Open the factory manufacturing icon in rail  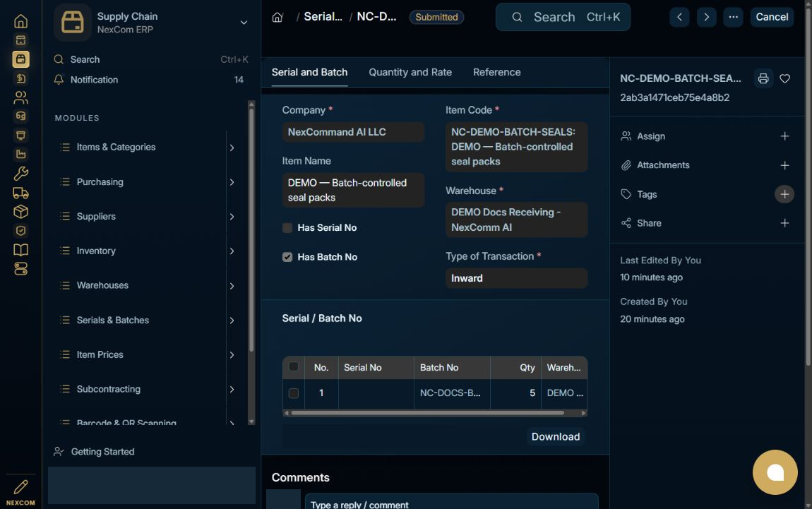20,154
